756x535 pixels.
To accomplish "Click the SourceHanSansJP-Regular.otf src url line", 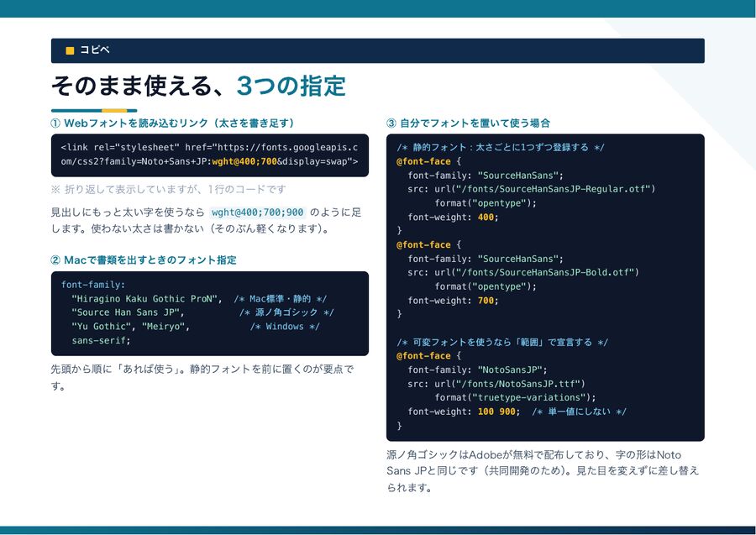I will click(532, 189).
